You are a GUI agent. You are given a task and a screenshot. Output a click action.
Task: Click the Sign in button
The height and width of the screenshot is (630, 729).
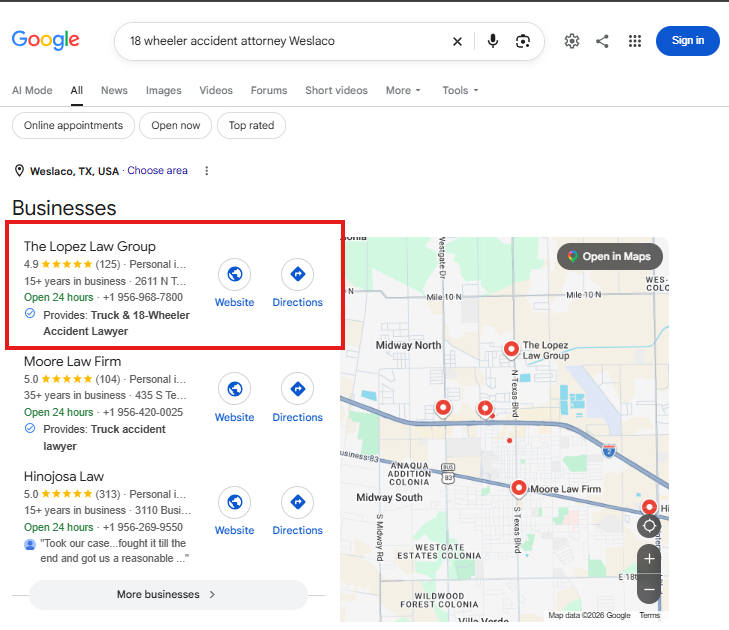687,41
